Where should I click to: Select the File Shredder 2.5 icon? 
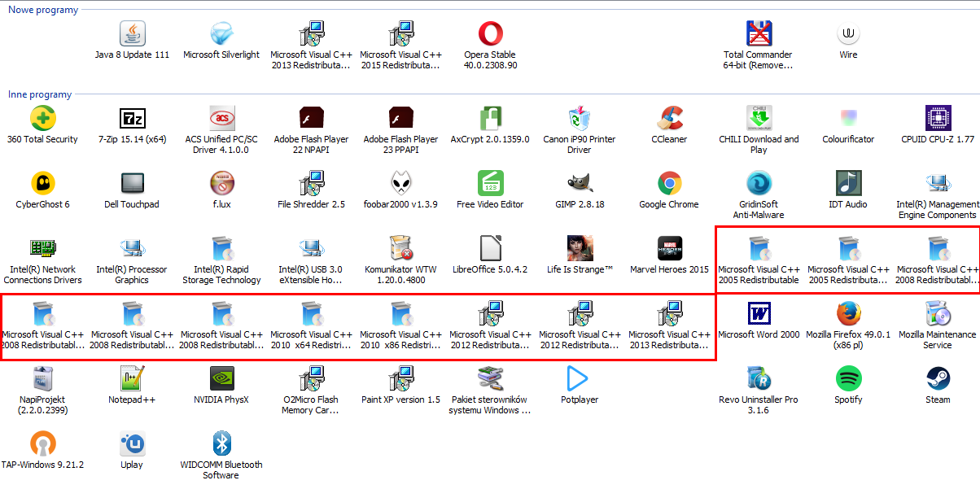[x=311, y=183]
